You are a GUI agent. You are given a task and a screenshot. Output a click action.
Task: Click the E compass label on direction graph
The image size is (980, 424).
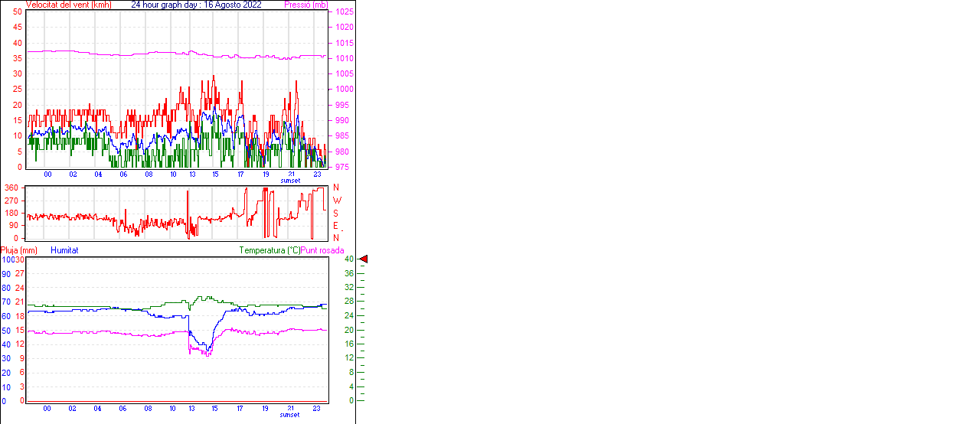point(335,225)
